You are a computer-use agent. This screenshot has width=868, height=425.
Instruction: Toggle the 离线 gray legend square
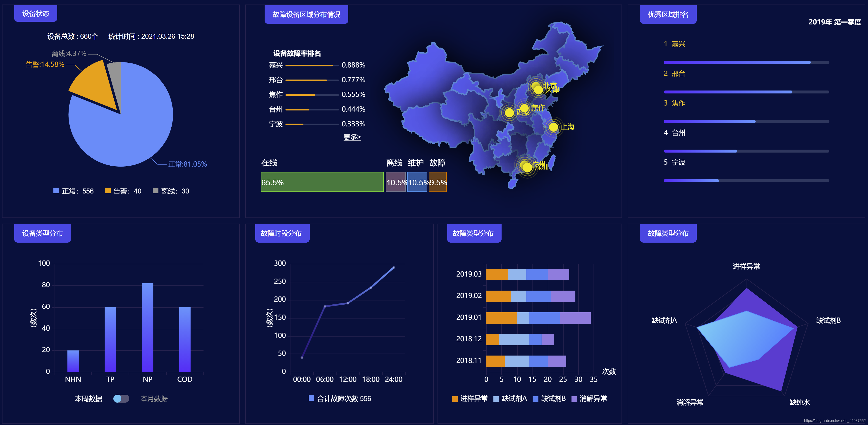(155, 191)
